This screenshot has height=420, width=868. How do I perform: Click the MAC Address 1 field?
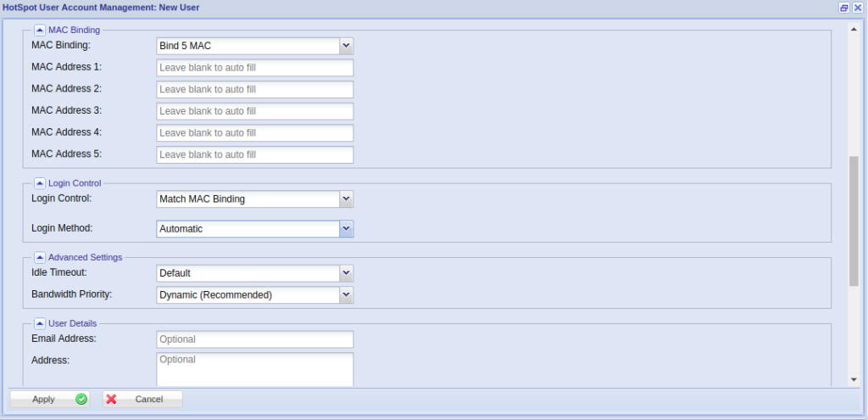click(x=254, y=68)
